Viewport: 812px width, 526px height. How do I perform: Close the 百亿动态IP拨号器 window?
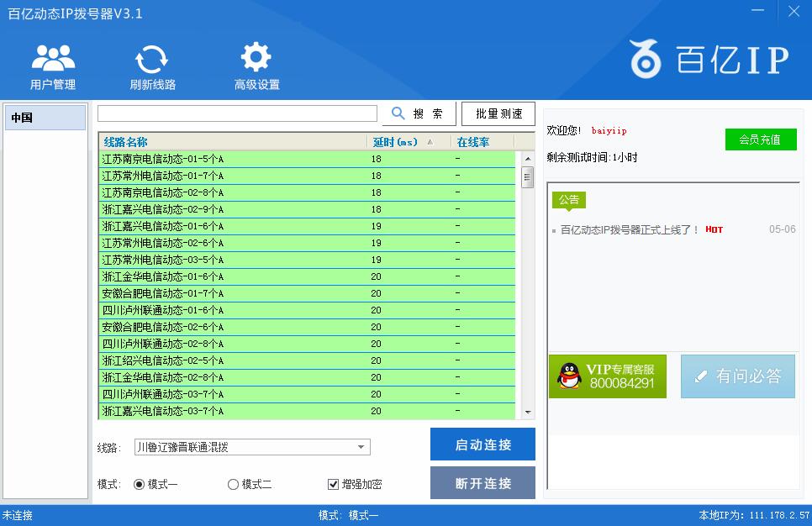[794, 11]
